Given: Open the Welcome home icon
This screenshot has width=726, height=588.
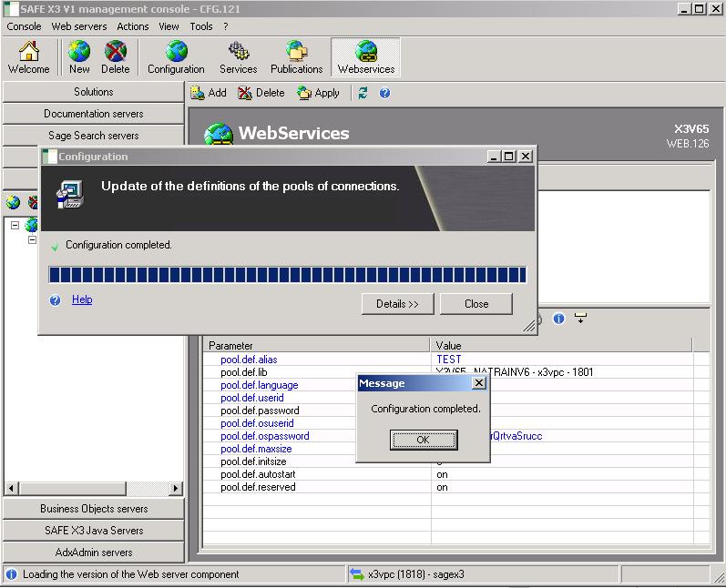Looking at the screenshot, I should [x=29, y=58].
